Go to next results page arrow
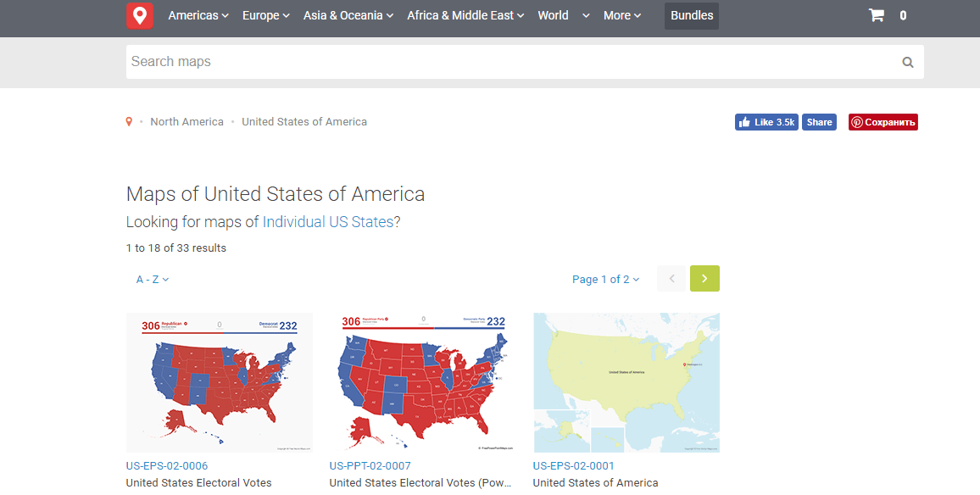980x495 pixels. click(x=704, y=279)
